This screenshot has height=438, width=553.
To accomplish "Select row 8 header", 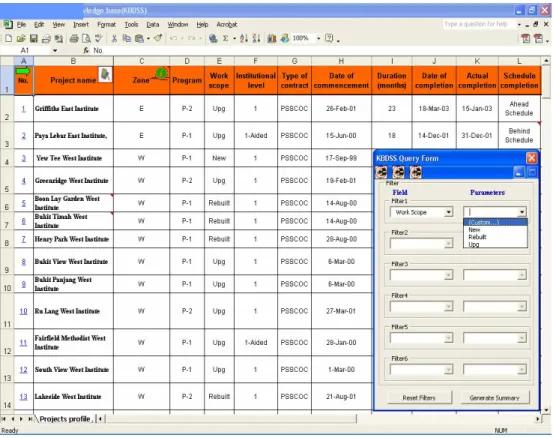I will pyautogui.click(x=7, y=239).
